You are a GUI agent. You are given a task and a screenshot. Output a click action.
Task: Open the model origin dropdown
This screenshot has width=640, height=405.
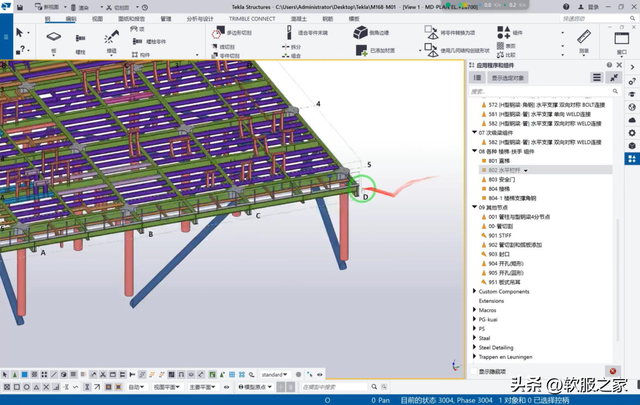click(x=256, y=387)
